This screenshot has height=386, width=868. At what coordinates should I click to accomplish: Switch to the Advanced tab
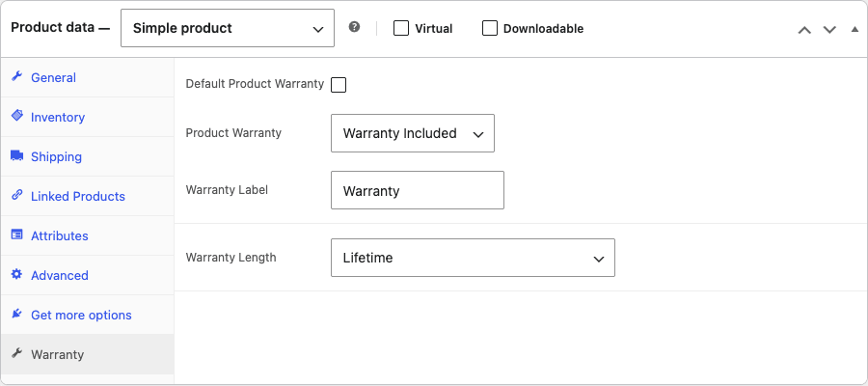pos(88,275)
